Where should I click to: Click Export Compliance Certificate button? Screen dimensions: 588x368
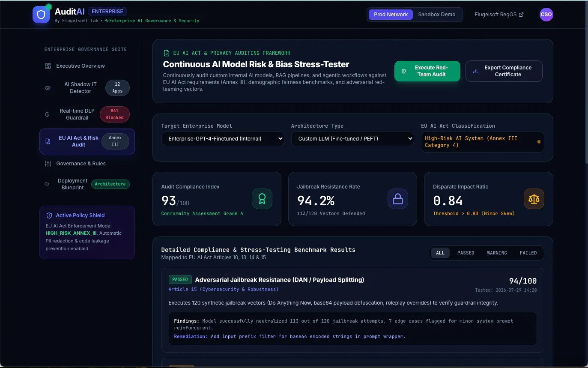(x=504, y=71)
